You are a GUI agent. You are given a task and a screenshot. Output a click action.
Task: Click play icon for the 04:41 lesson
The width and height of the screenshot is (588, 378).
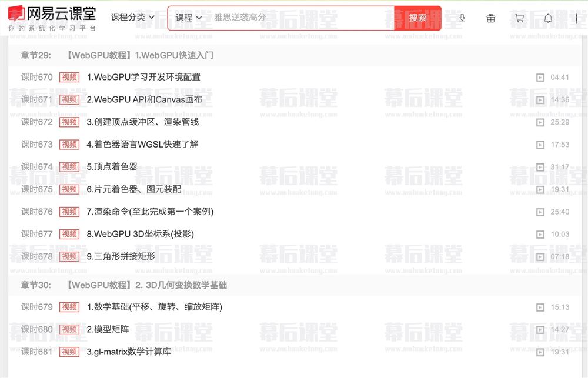click(x=540, y=78)
